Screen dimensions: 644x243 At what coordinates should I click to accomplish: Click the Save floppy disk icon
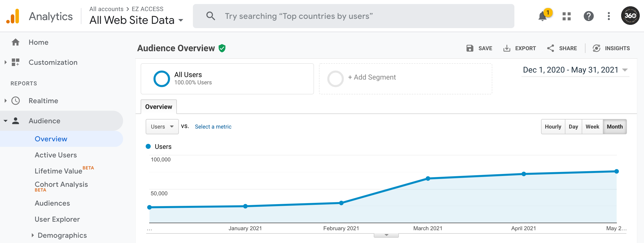(470, 48)
